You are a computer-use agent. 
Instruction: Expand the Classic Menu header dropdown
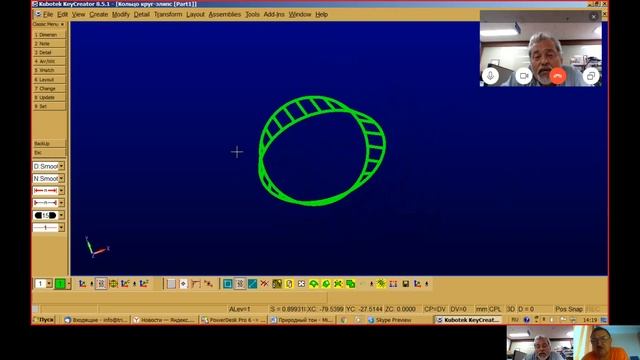point(62,24)
